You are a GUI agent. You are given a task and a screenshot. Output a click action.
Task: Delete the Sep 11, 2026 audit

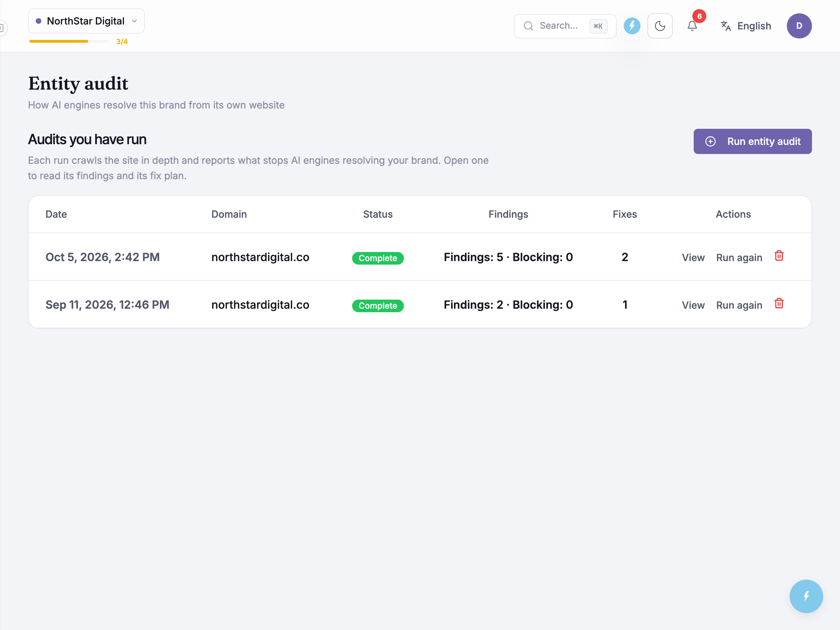pyautogui.click(x=778, y=303)
